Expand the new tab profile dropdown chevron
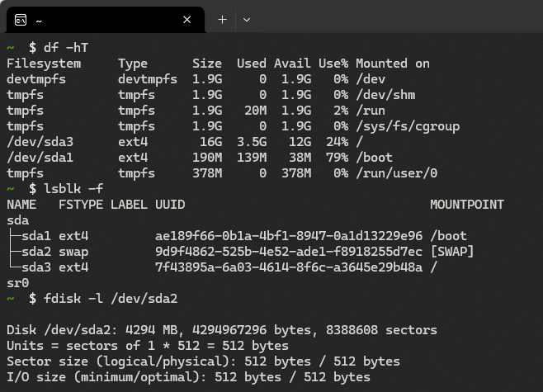The image size is (543, 392). click(x=247, y=18)
